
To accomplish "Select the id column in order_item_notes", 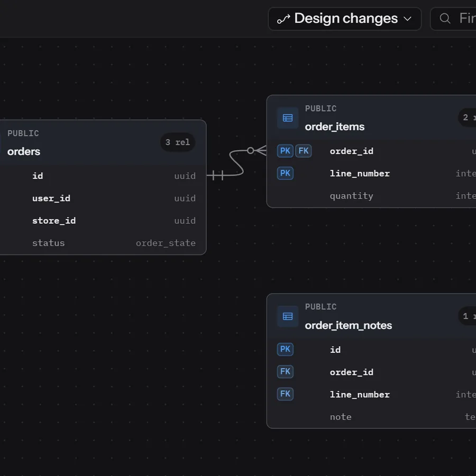I will point(335,350).
